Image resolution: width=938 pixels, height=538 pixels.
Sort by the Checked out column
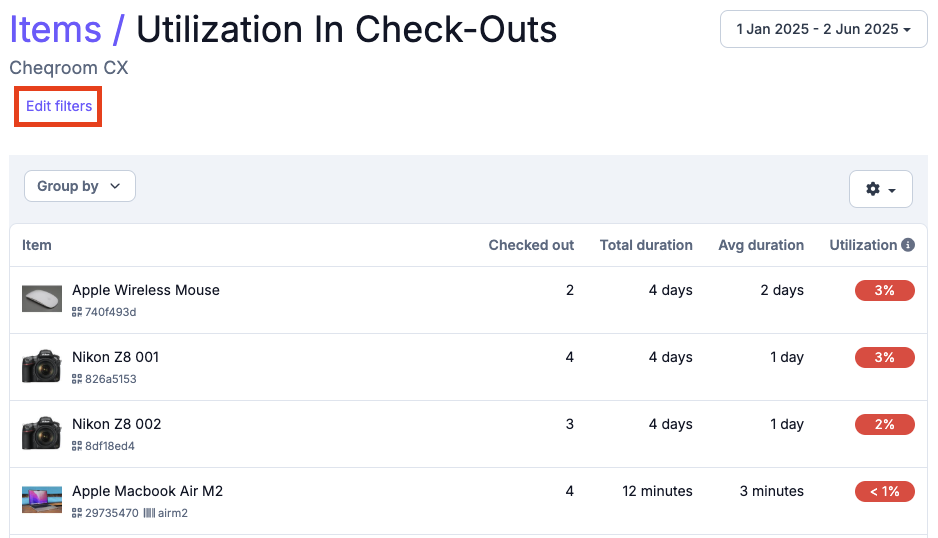point(531,245)
